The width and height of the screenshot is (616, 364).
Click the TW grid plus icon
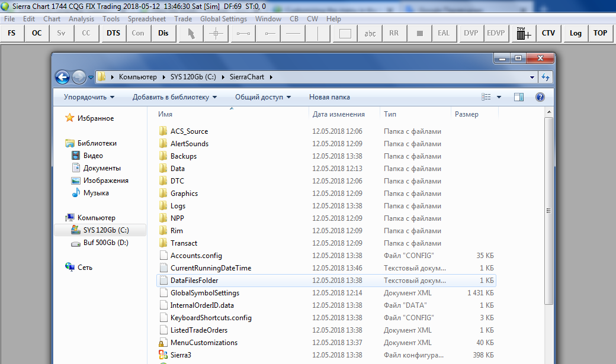524,33
